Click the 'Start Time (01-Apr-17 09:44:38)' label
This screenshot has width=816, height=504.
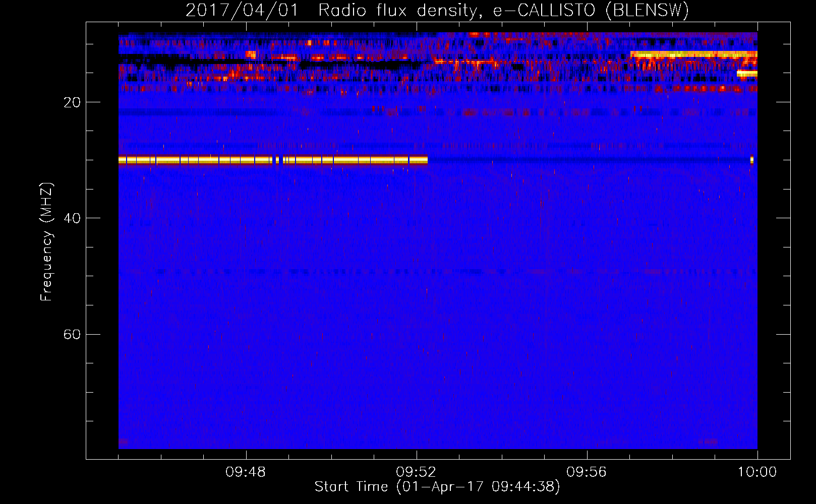coord(437,487)
